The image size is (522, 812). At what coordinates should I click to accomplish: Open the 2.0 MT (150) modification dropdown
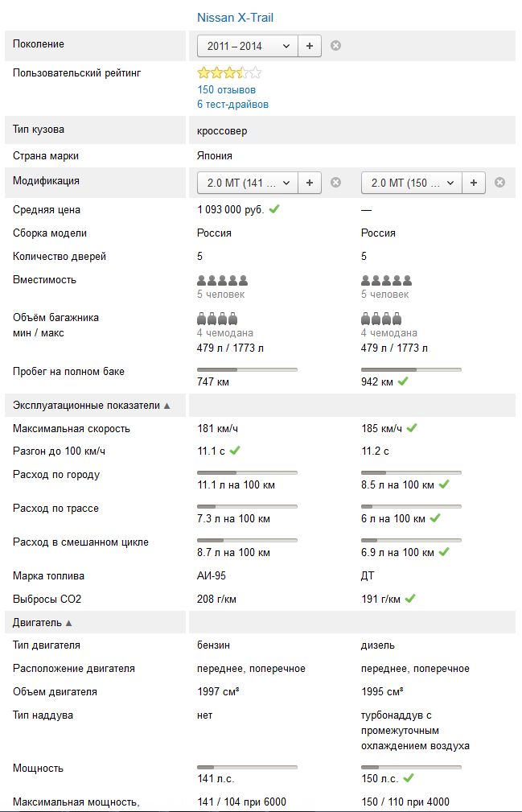pos(412,183)
